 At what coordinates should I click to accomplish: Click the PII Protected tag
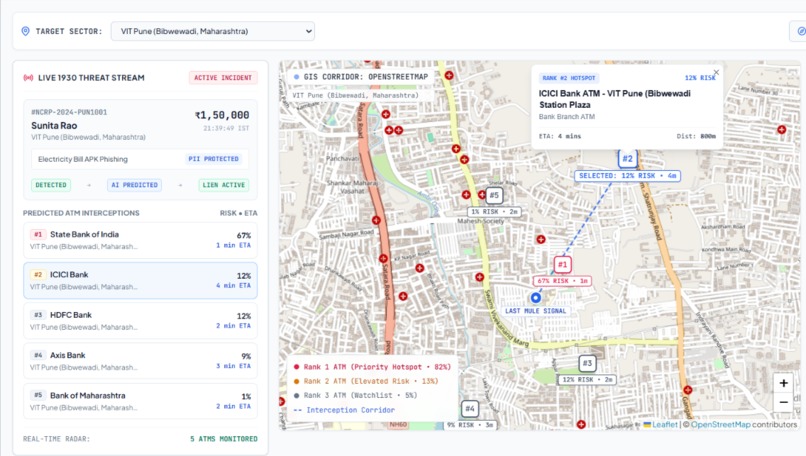point(213,159)
